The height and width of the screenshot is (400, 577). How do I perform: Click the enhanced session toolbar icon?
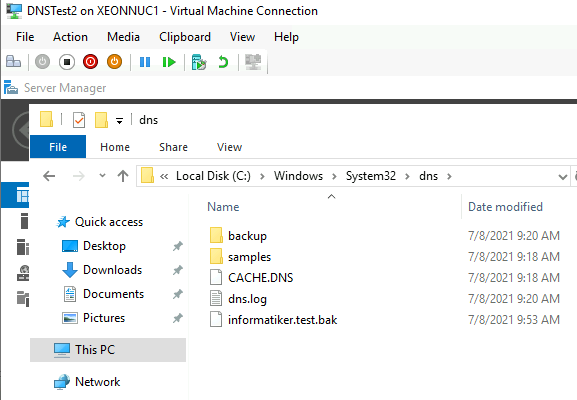[253, 62]
